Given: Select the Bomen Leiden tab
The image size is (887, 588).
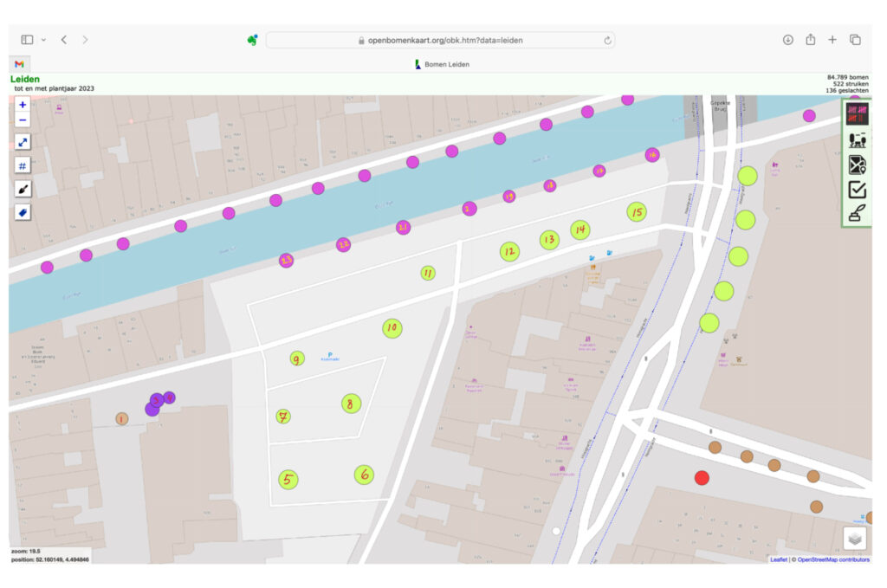Looking at the screenshot, I should click(443, 64).
